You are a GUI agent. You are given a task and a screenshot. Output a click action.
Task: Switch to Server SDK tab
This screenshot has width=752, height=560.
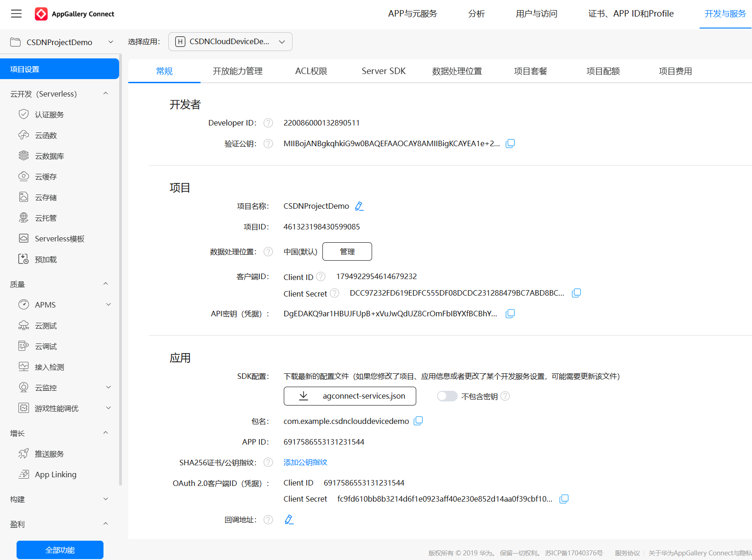click(384, 71)
